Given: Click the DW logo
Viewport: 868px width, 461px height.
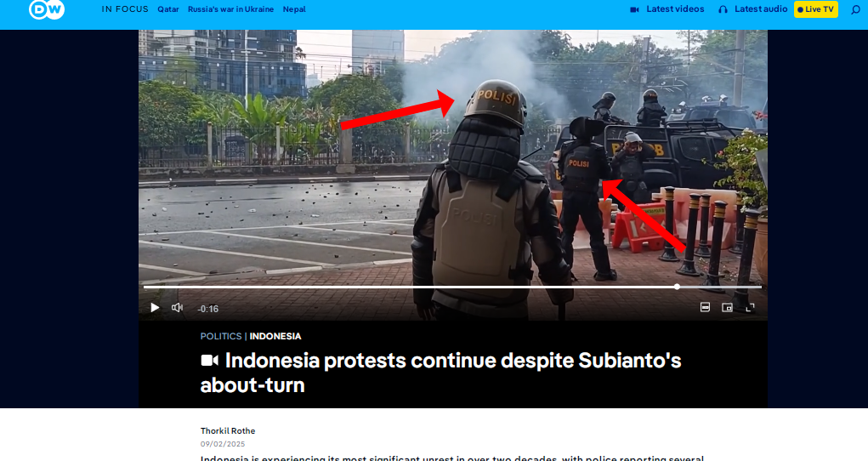Looking at the screenshot, I should click(x=47, y=9).
